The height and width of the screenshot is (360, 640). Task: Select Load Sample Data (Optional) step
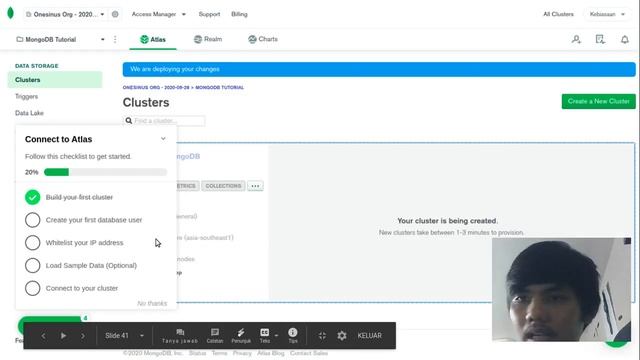91,266
